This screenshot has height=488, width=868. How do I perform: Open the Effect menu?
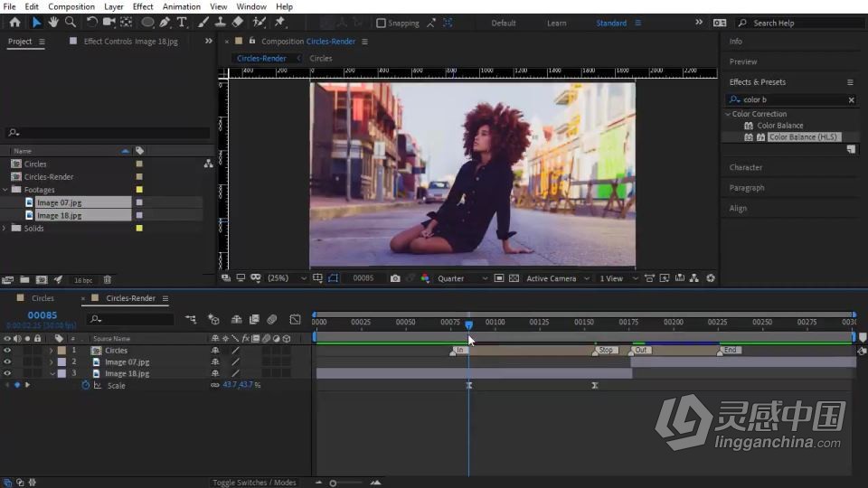tap(143, 6)
